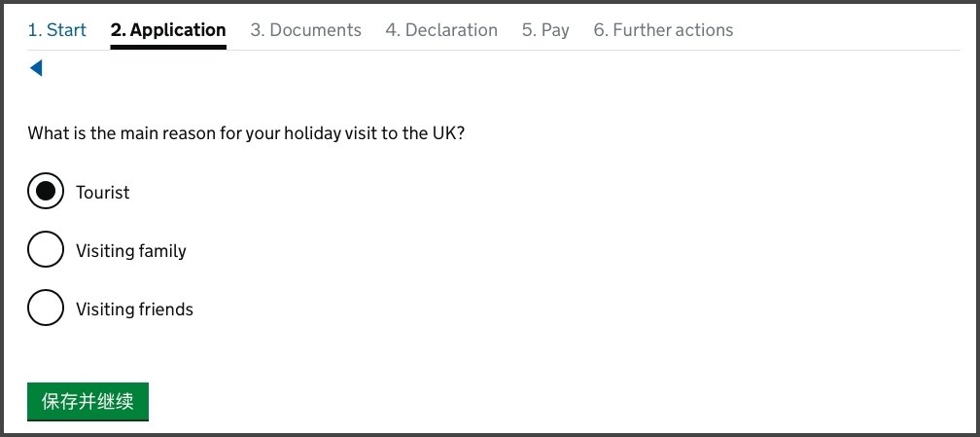Click the word Documents in step navigation
Image resolution: width=980 pixels, height=437 pixels.
pos(315,30)
